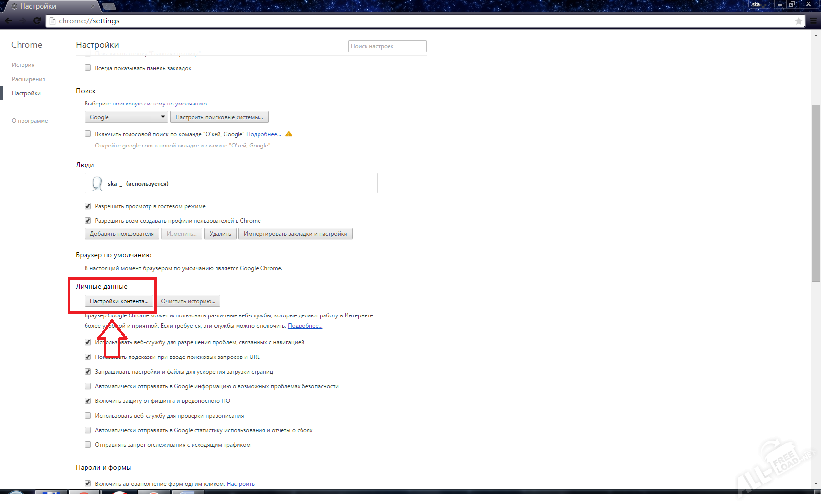Open a new tab

(x=109, y=6)
